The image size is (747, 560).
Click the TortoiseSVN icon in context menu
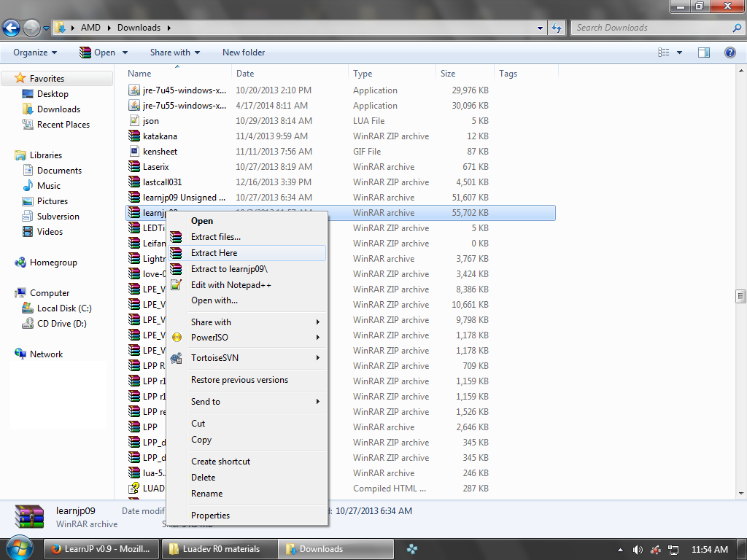(176, 358)
